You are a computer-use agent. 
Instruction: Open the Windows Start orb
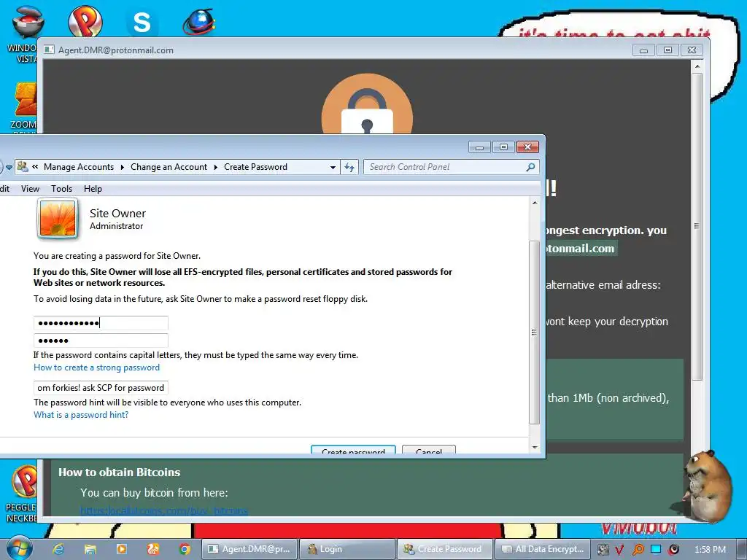[19, 548]
